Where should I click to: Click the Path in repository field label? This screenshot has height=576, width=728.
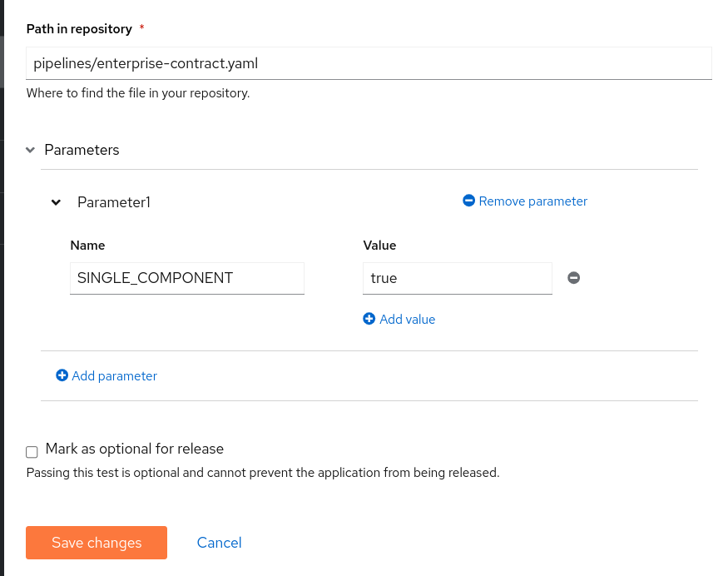[x=79, y=29]
